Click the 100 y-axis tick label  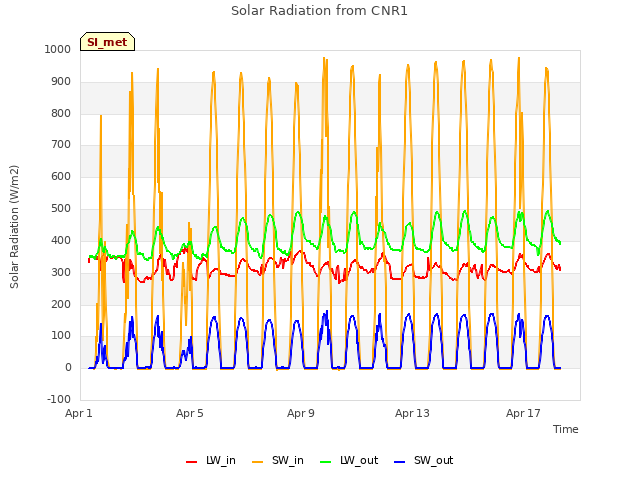coord(61,336)
